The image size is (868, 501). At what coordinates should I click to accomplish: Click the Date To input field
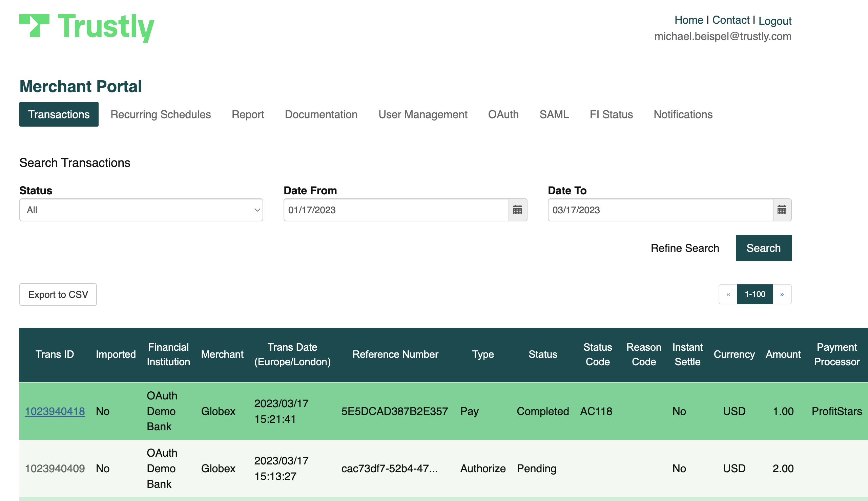click(660, 210)
